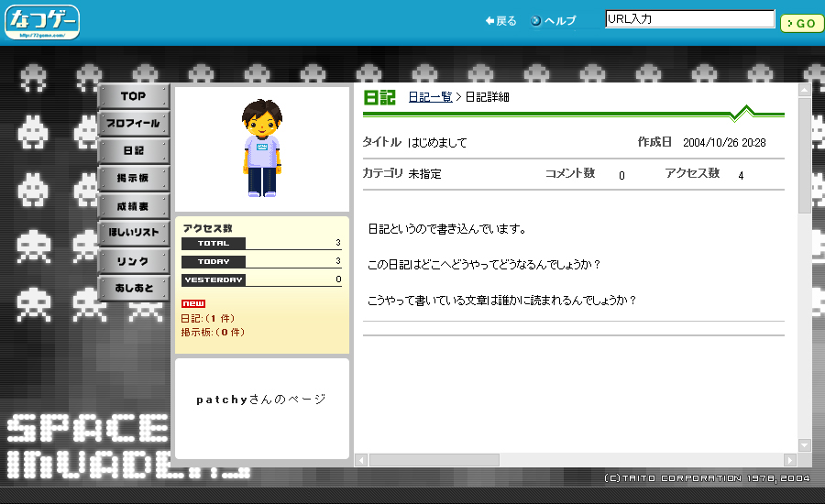Focus the URL入力 input field

[689, 19]
